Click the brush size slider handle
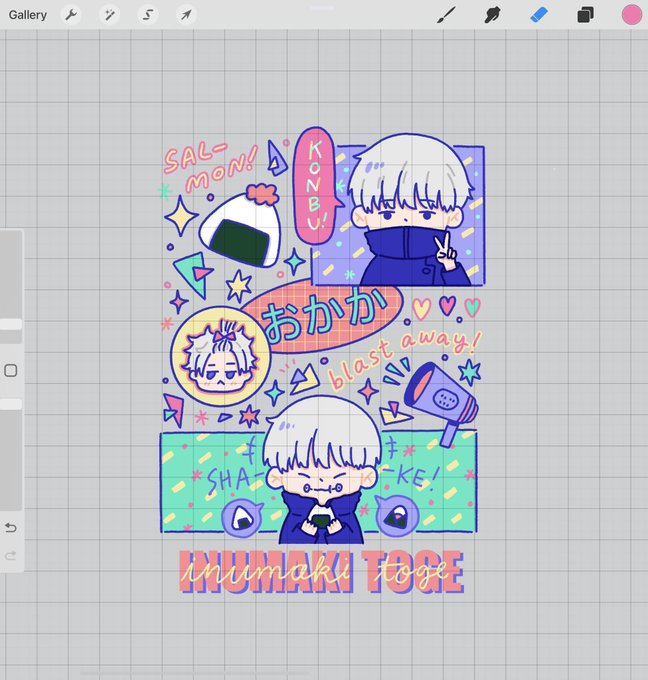The image size is (648, 680). point(11,324)
